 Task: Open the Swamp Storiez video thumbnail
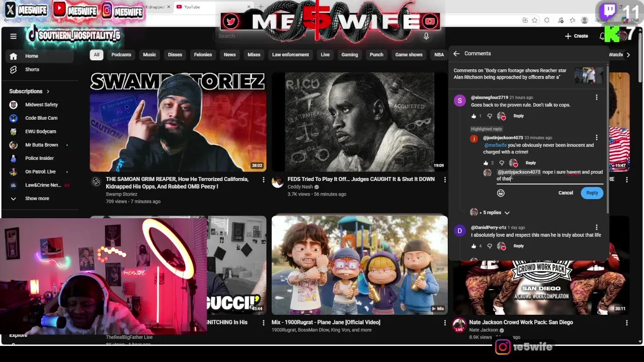[178, 122]
